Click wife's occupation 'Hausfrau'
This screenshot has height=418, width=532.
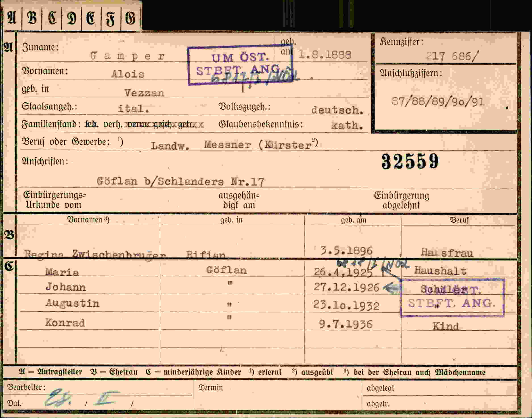(447, 253)
